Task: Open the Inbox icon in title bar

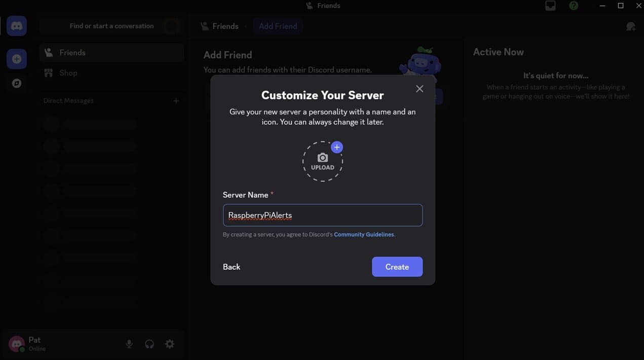Action: (x=550, y=6)
